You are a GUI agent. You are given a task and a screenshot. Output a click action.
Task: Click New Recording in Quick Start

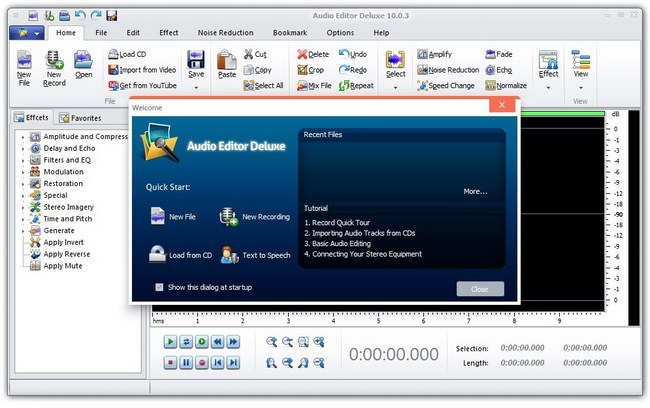click(255, 216)
